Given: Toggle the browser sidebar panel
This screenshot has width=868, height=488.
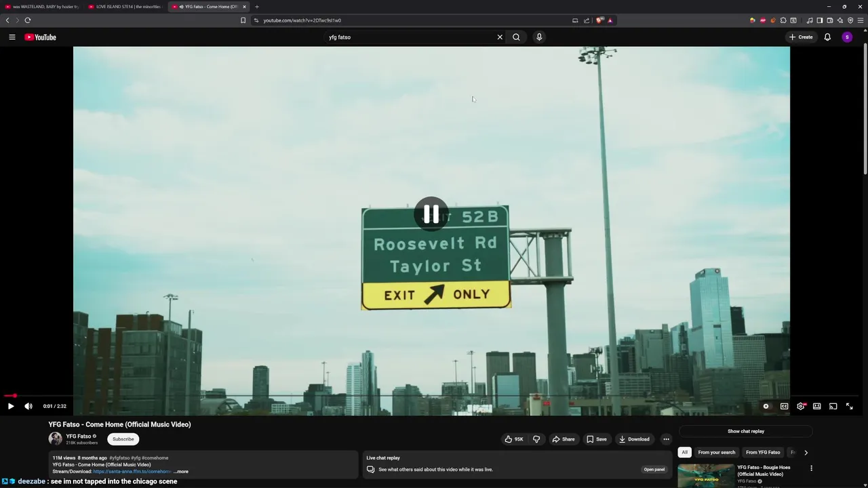Looking at the screenshot, I should tap(820, 20).
